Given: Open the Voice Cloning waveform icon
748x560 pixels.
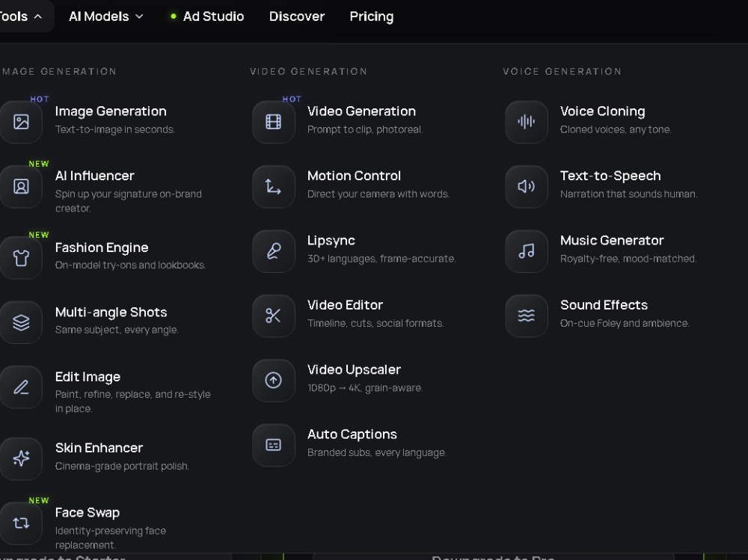Looking at the screenshot, I should coord(526,122).
